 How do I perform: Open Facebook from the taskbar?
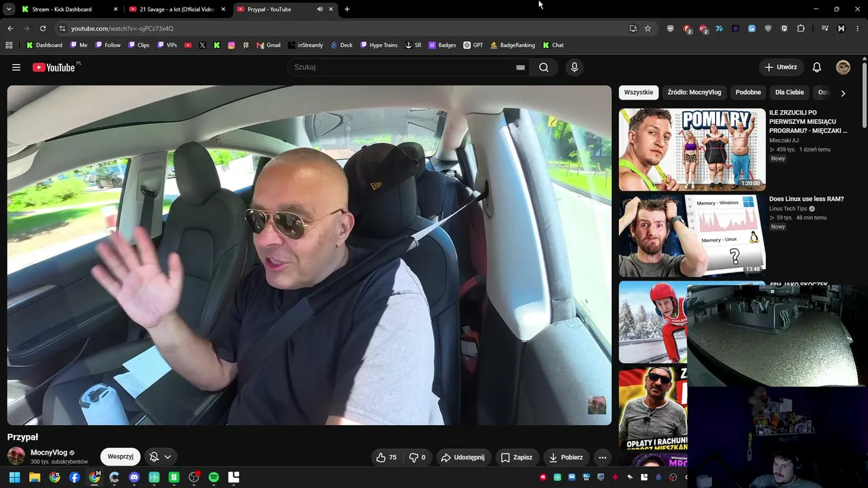tap(75, 477)
